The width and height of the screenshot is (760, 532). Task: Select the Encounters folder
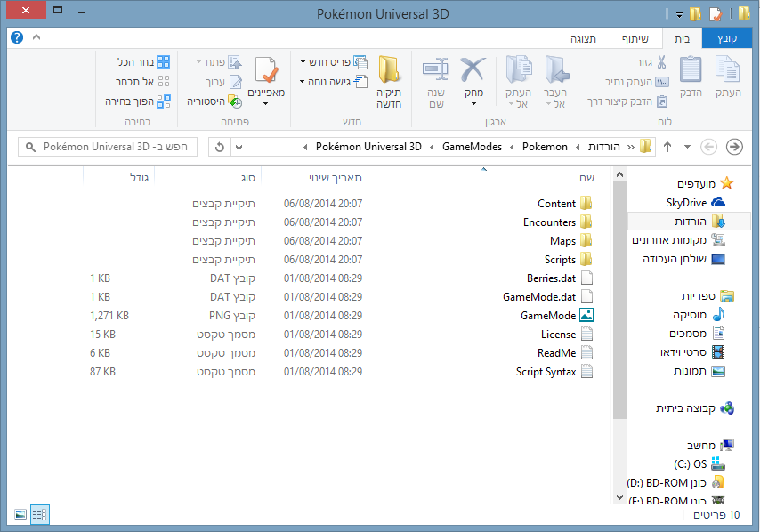pyautogui.click(x=557, y=222)
